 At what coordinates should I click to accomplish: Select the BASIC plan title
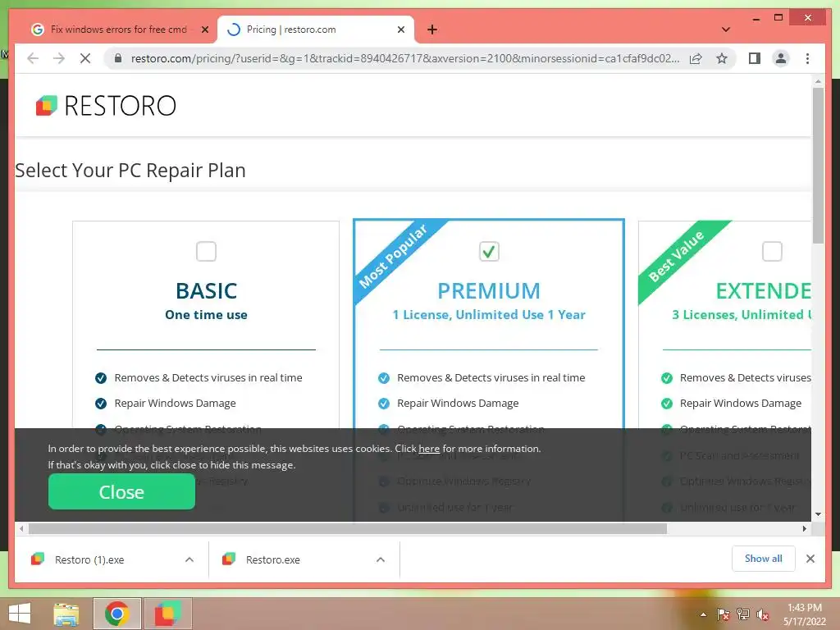pyautogui.click(x=206, y=291)
